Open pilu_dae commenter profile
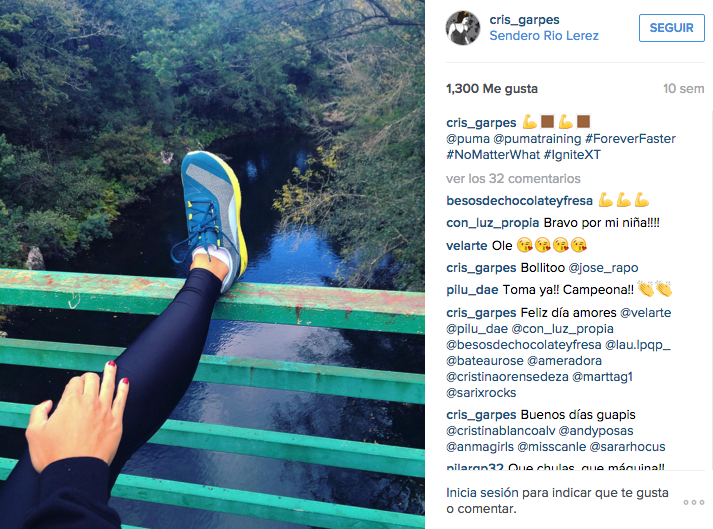Image resolution: width=713 pixels, height=529 pixels. tap(472, 290)
